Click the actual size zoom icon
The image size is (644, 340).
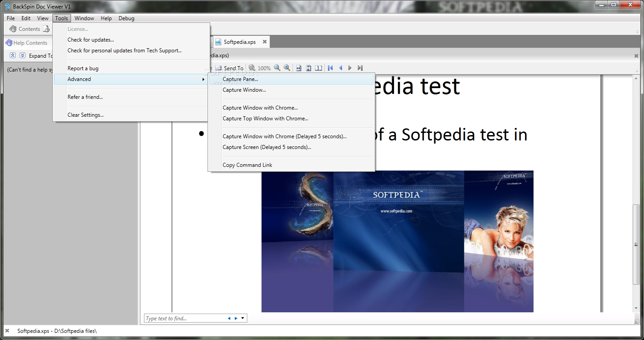(252, 68)
